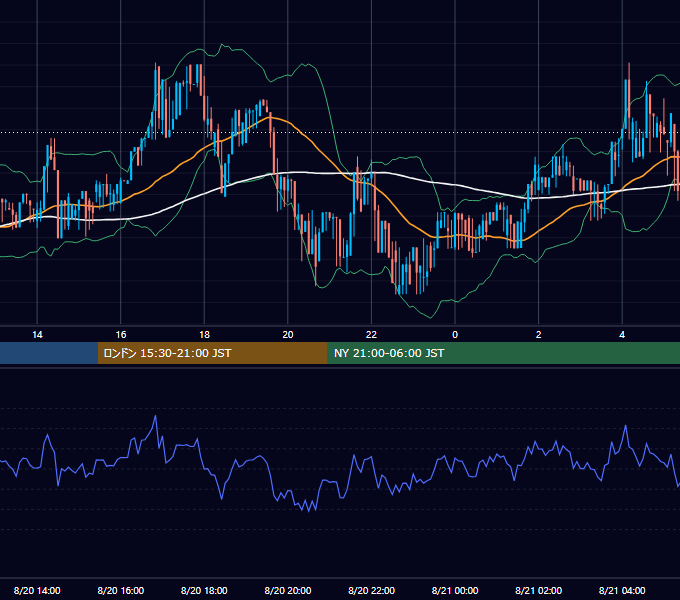Click the 18 hour label on the price chart axis
The image size is (680, 600).
204,335
